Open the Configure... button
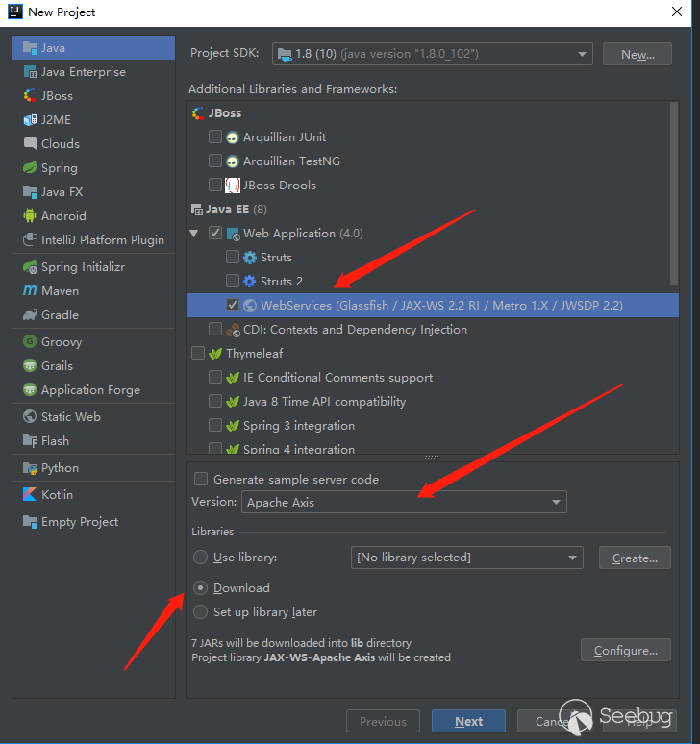 click(x=626, y=650)
